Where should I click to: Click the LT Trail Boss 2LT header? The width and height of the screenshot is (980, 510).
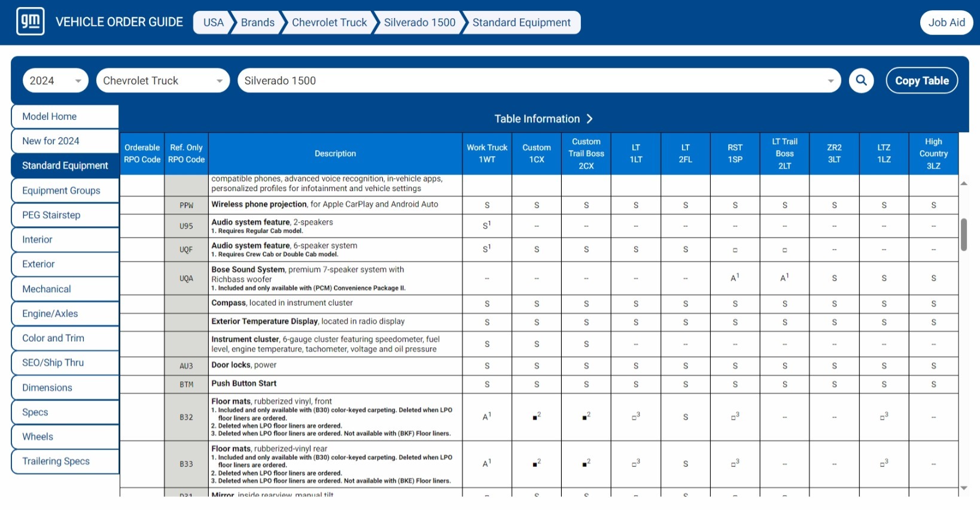coord(785,154)
